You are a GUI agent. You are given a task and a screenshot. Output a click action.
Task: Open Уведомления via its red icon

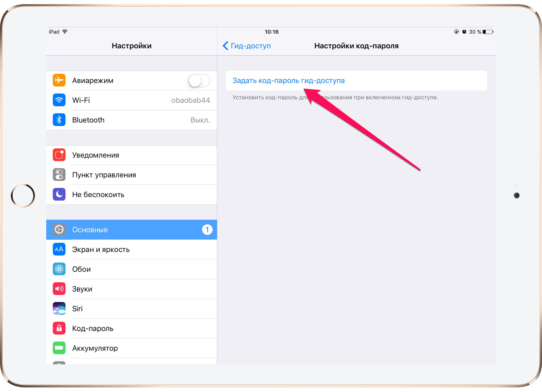tap(59, 155)
